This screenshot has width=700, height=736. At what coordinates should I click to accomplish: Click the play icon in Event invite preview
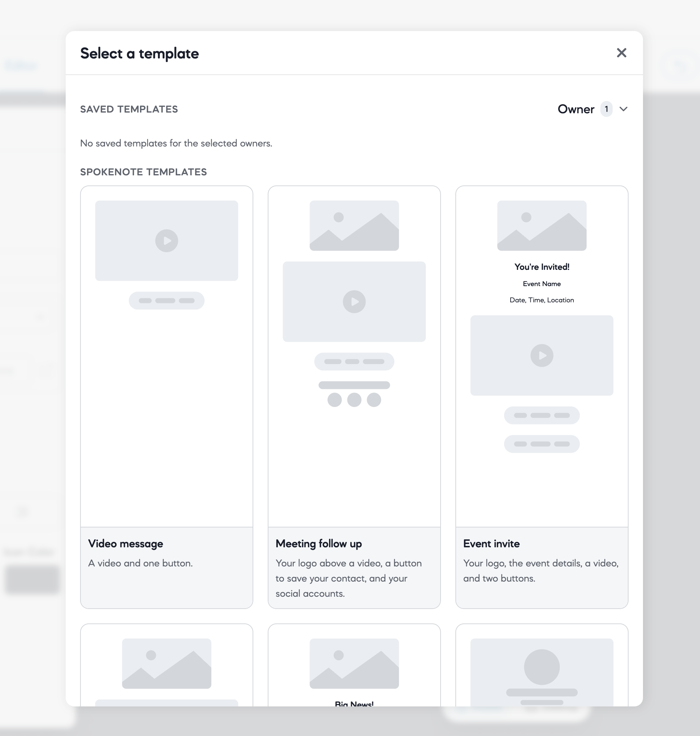coord(542,355)
